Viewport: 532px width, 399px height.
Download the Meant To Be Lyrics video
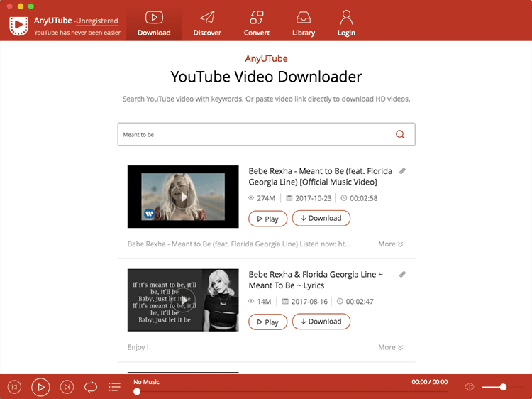pyautogui.click(x=321, y=321)
